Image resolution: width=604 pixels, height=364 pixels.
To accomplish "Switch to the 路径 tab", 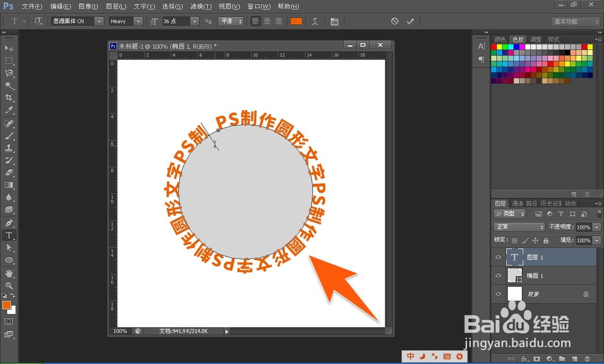I will click(x=532, y=203).
